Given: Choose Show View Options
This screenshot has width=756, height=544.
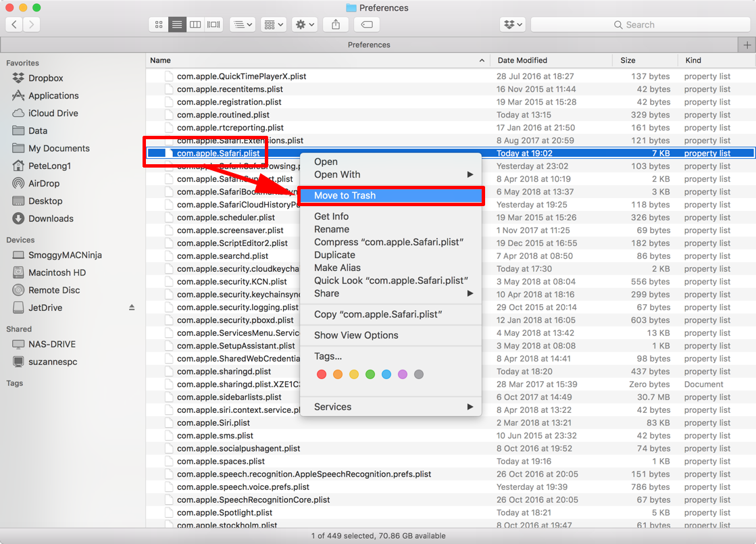Looking at the screenshot, I should 390,335.
